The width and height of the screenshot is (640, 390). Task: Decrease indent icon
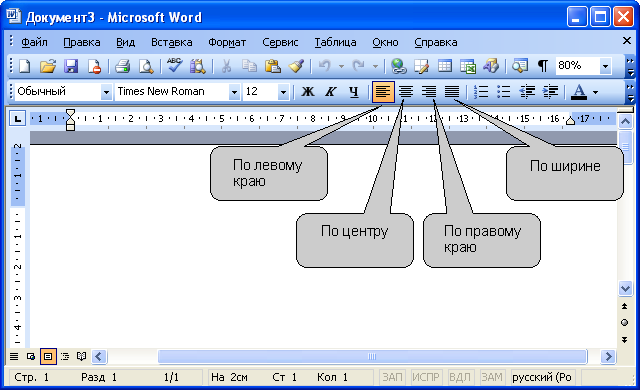(527, 91)
